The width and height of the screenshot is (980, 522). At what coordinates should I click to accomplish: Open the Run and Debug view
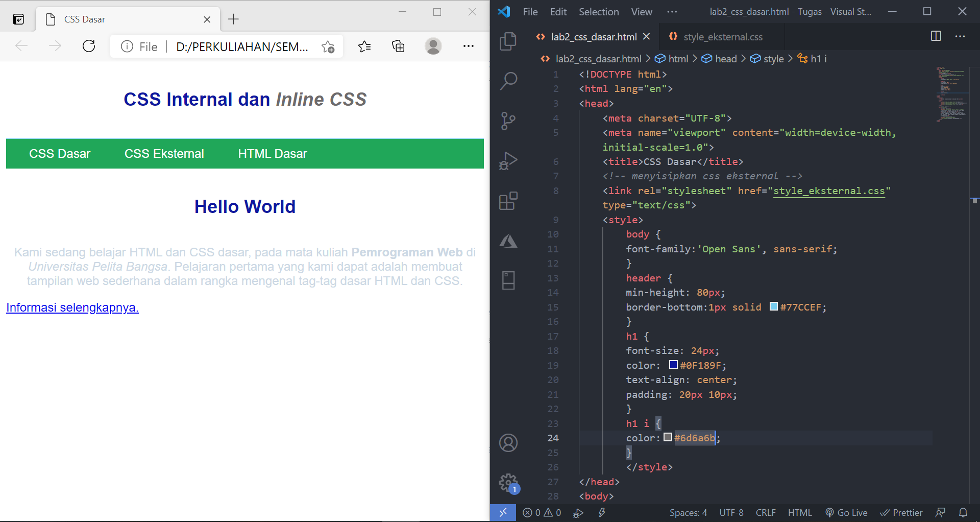(508, 160)
